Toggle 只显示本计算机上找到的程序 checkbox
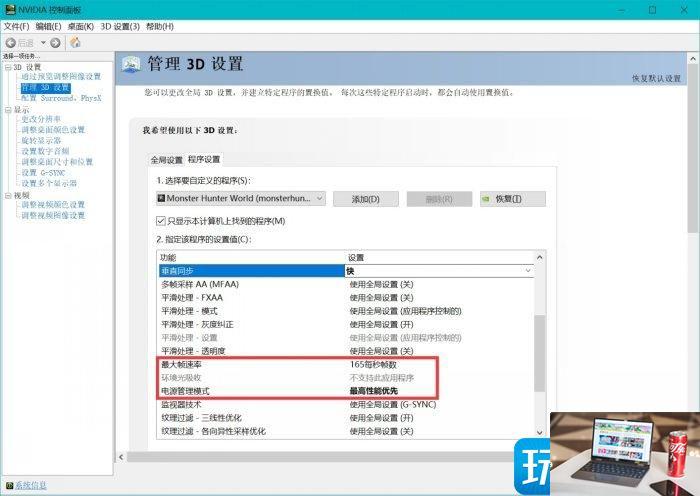 click(x=161, y=221)
